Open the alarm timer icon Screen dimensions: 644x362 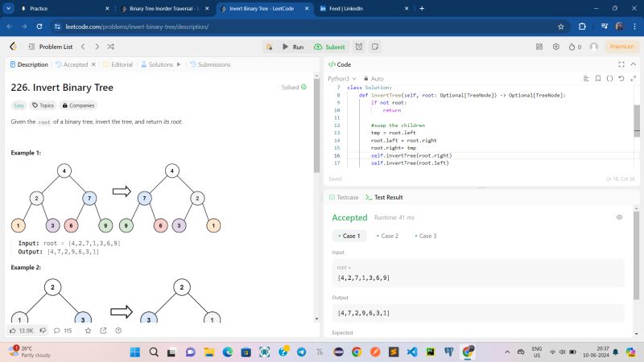click(x=359, y=47)
